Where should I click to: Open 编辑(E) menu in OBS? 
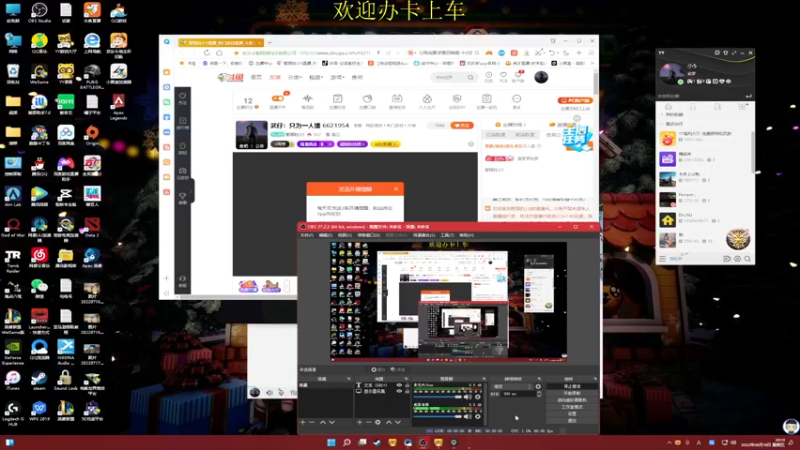[326, 235]
